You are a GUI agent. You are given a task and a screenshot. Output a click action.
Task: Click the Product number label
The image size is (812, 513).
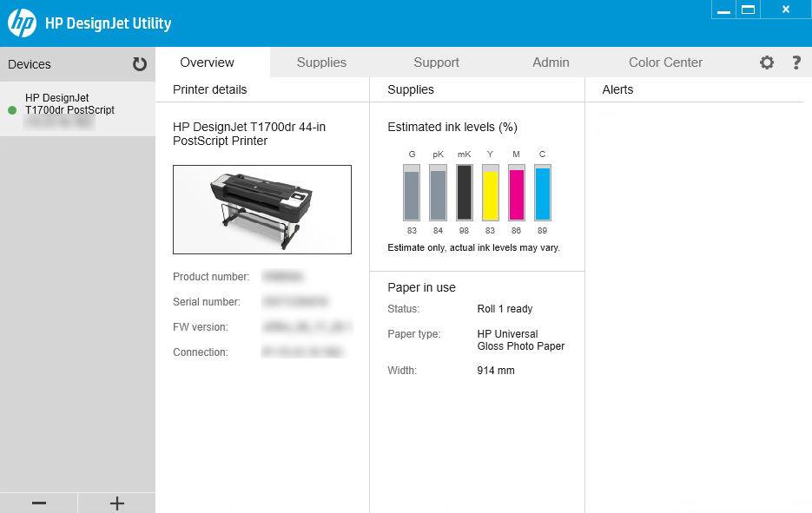(x=211, y=276)
